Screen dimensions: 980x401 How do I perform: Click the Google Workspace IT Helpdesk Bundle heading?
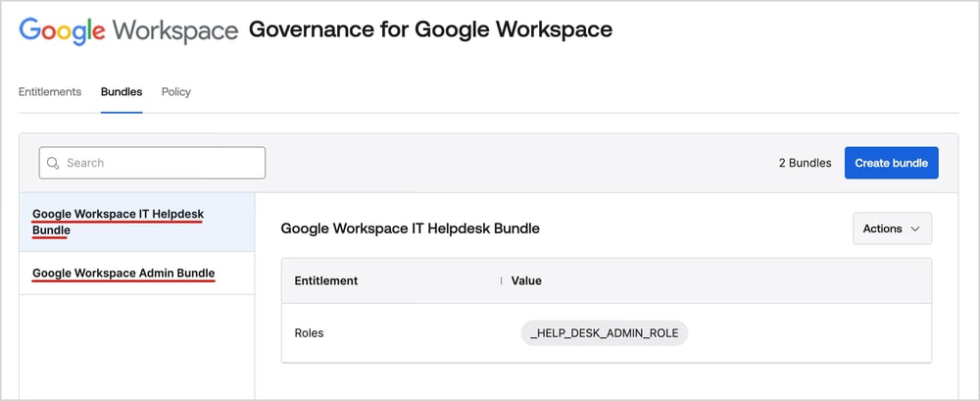[x=410, y=228]
